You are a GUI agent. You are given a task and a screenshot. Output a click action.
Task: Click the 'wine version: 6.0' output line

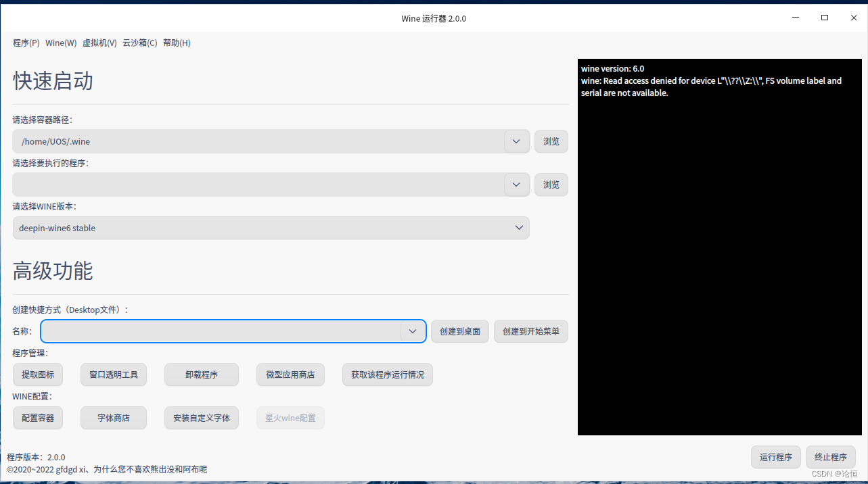tap(613, 68)
